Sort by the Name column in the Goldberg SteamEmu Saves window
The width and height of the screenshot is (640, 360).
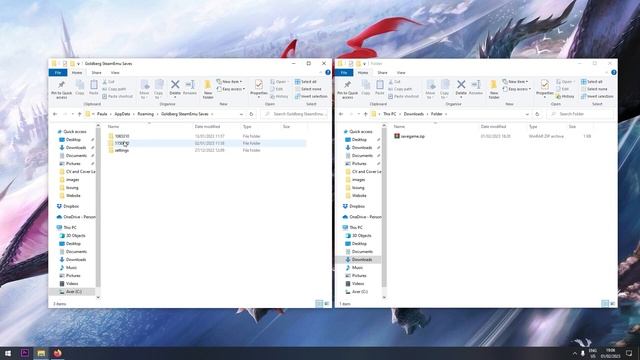tap(113, 127)
